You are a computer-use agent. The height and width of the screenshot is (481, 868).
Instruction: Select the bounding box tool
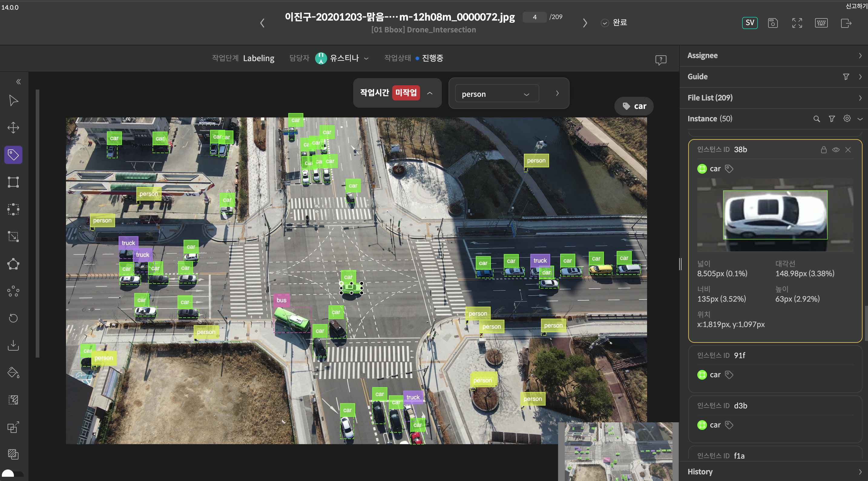[x=13, y=182]
